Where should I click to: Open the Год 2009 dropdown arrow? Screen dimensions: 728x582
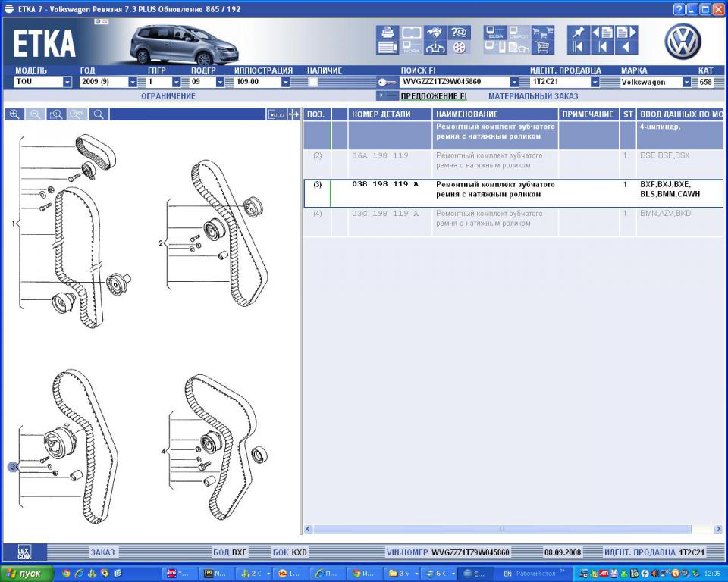(133, 82)
